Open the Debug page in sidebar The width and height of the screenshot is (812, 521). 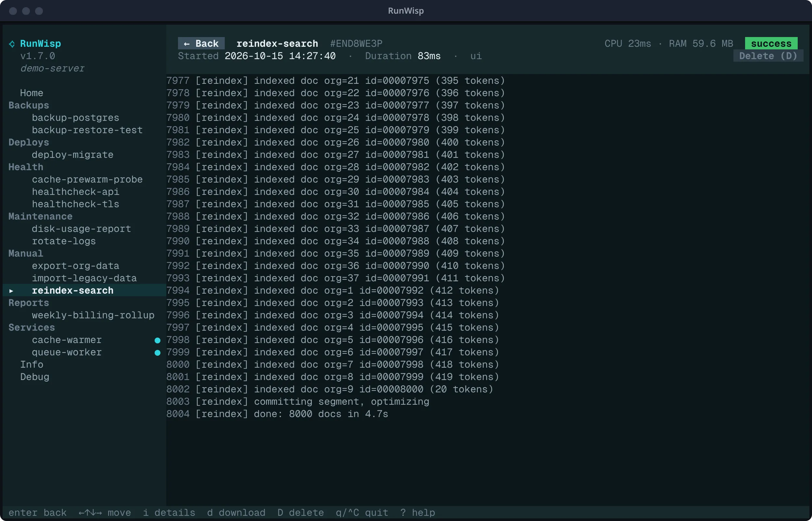point(34,377)
